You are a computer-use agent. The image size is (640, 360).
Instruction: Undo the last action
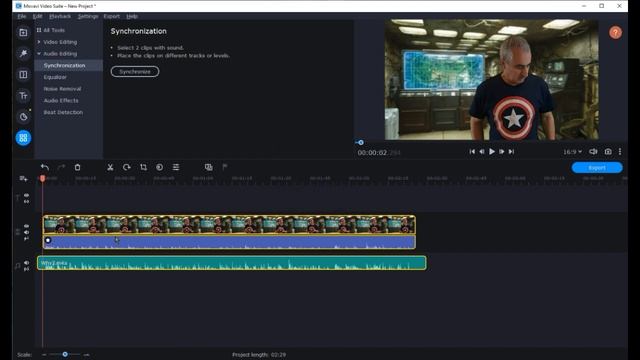point(45,167)
